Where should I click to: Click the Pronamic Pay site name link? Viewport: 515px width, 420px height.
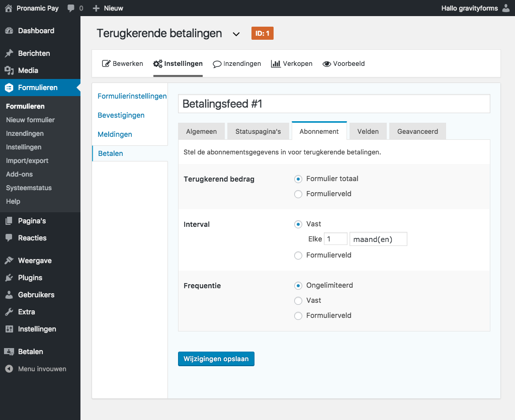coord(37,8)
